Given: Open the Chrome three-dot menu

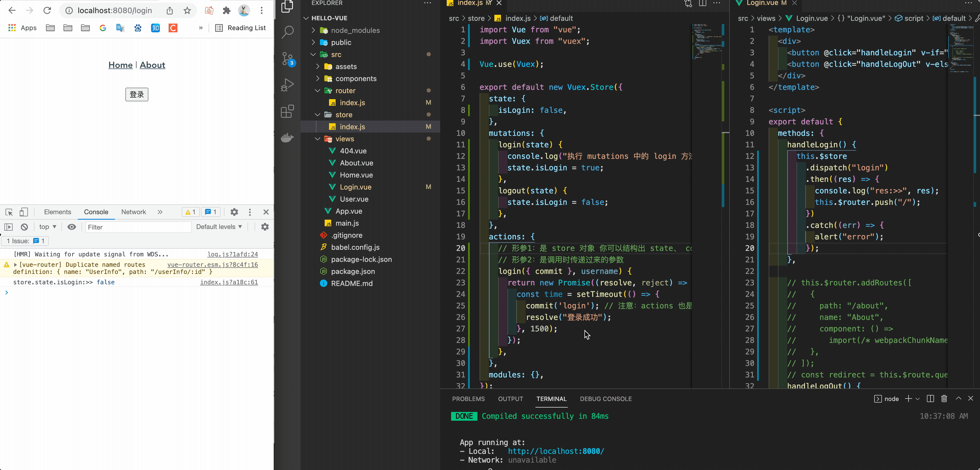Looking at the screenshot, I should click(x=261, y=11).
